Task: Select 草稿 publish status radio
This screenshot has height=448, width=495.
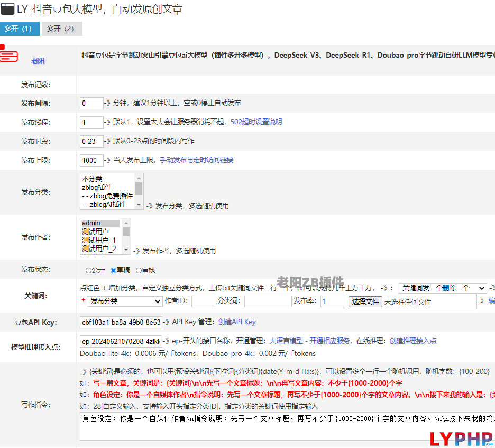Action: point(113,271)
